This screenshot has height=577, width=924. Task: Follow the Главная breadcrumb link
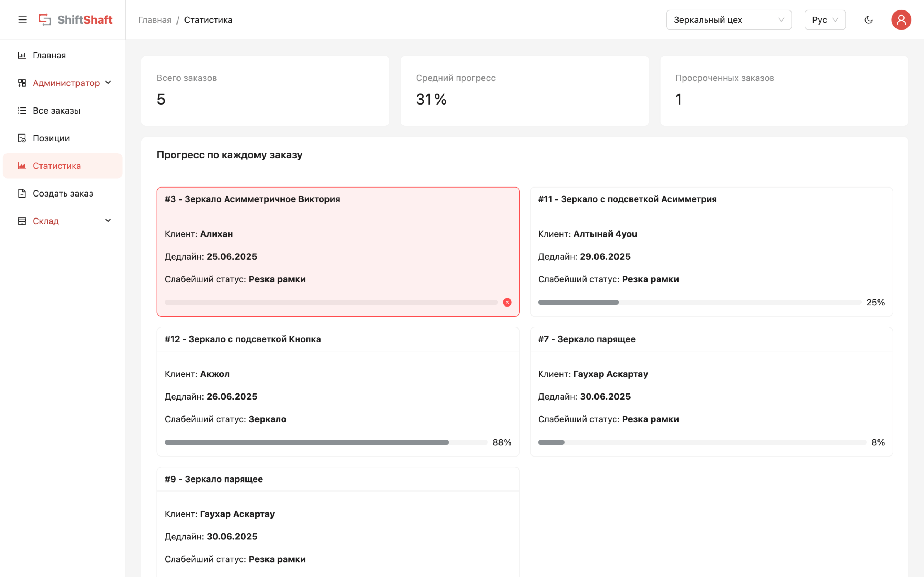(154, 20)
